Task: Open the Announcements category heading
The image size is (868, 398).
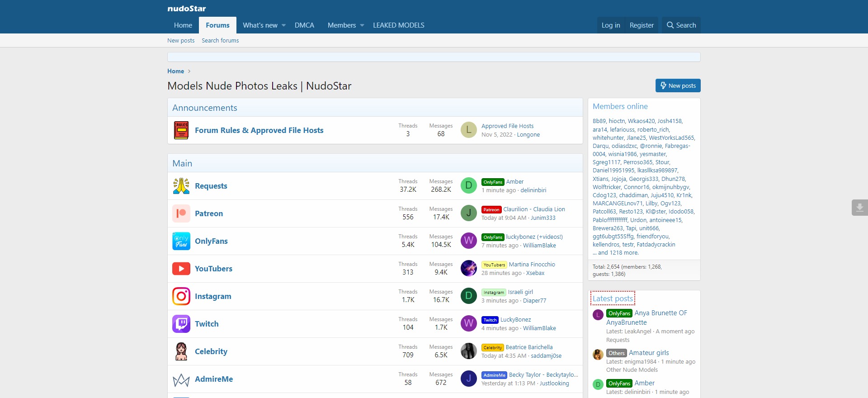Action: click(204, 108)
